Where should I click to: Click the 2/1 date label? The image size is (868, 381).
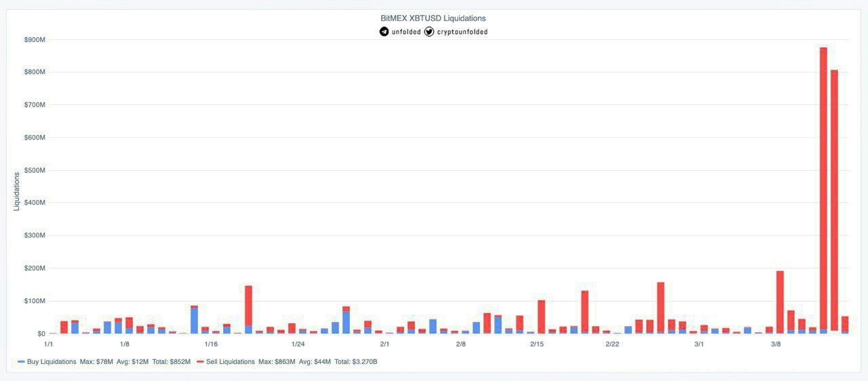point(384,344)
